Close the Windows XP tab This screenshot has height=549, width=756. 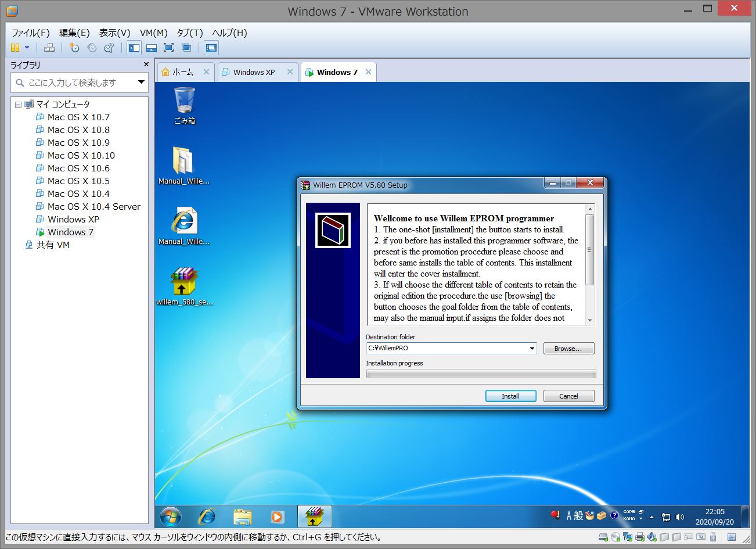click(290, 72)
